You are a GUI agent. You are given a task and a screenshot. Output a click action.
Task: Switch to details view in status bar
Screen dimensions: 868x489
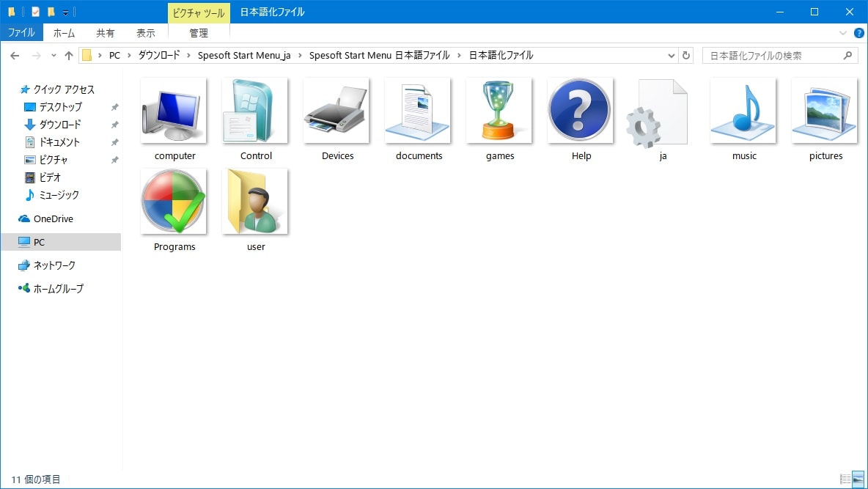(845, 479)
